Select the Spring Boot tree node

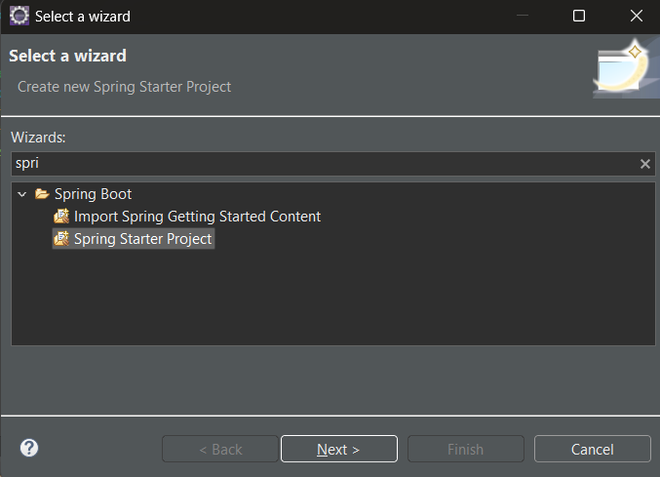click(93, 194)
